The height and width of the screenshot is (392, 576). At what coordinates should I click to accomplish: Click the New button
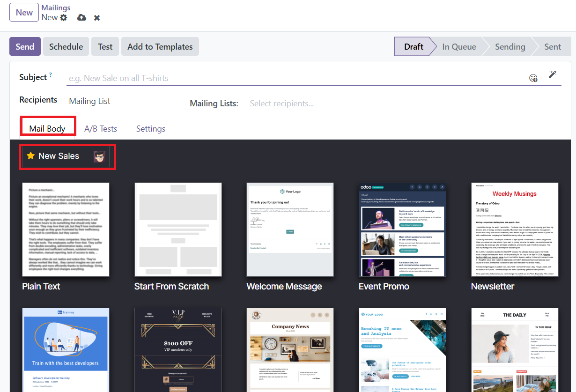click(24, 13)
